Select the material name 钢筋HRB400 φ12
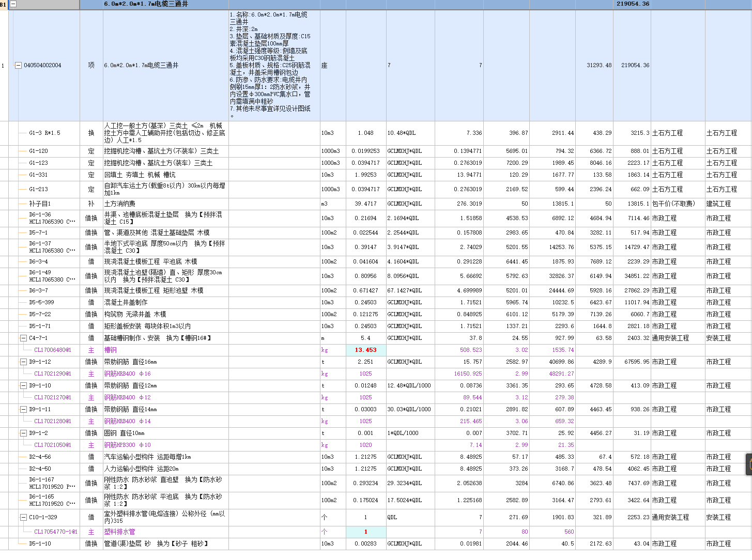This screenshot has width=752, height=560. [128, 398]
